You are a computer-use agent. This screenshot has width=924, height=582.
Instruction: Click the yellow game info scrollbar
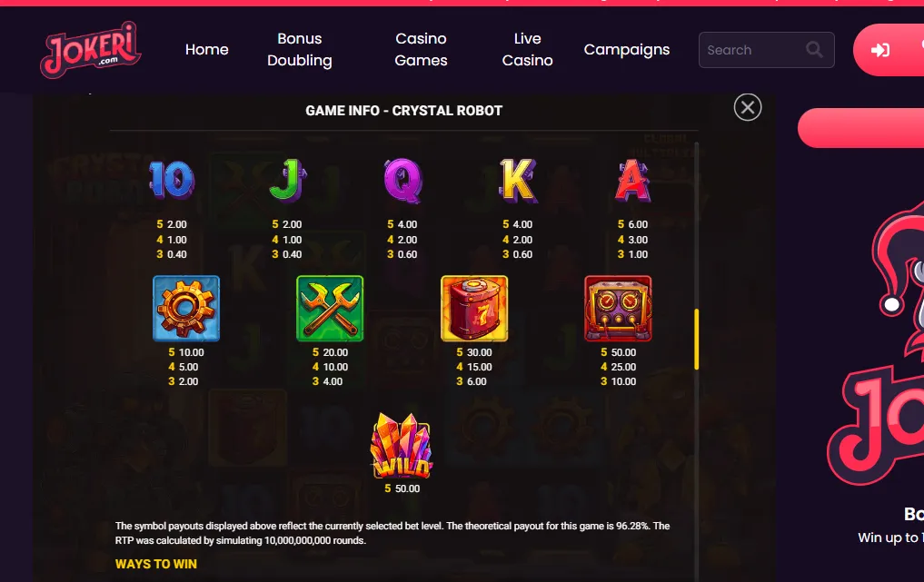(697, 340)
